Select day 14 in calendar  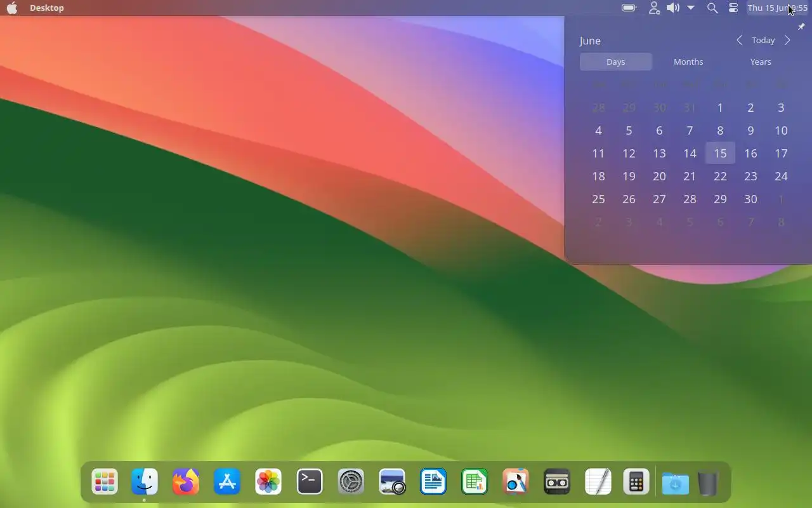pos(690,153)
